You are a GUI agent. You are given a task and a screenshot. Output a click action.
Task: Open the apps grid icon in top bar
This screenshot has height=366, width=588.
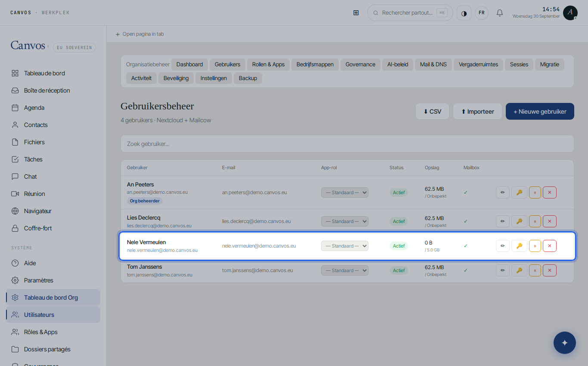point(356,13)
